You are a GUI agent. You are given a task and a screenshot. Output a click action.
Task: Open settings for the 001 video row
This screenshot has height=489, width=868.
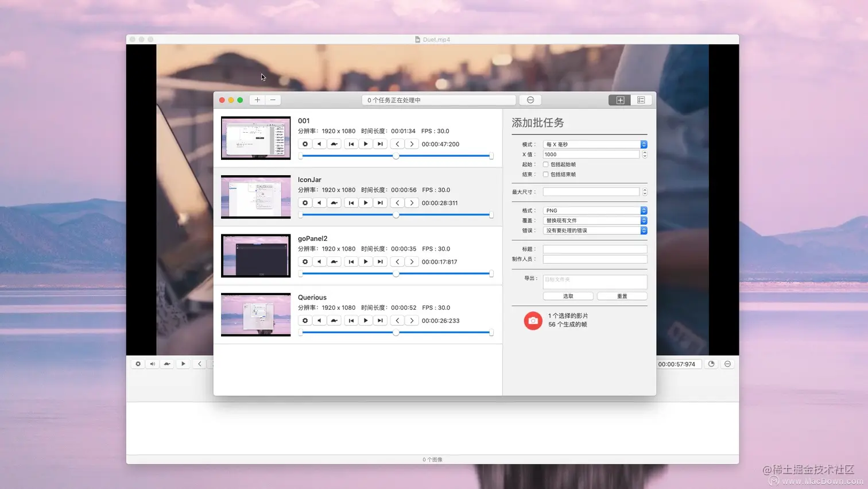(305, 144)
